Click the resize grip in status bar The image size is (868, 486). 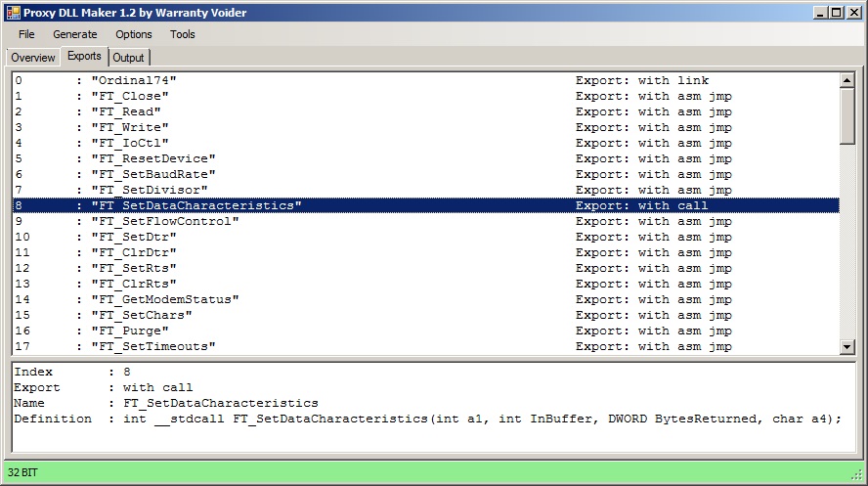tap(857, 475)
